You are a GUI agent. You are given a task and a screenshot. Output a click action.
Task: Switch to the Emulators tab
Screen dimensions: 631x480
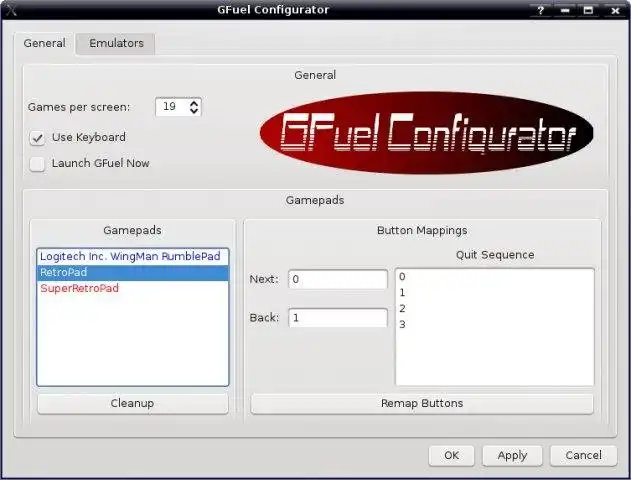(x=116, y=43)
